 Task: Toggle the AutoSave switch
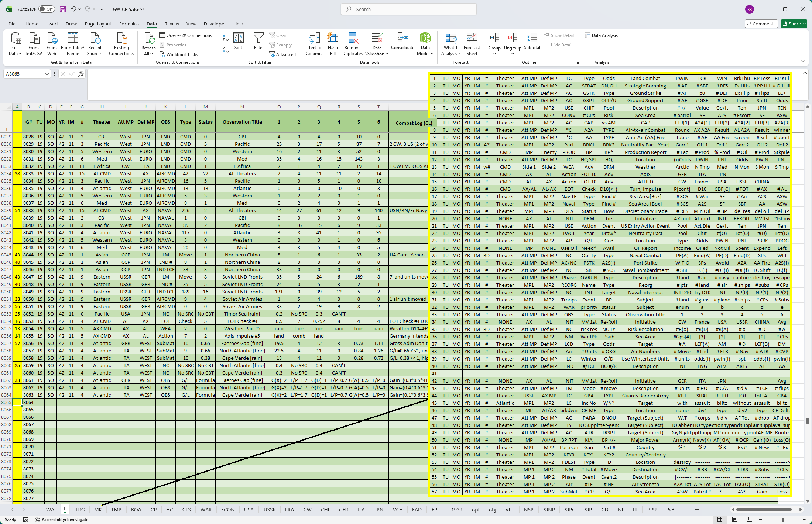(x=47, y=9)
